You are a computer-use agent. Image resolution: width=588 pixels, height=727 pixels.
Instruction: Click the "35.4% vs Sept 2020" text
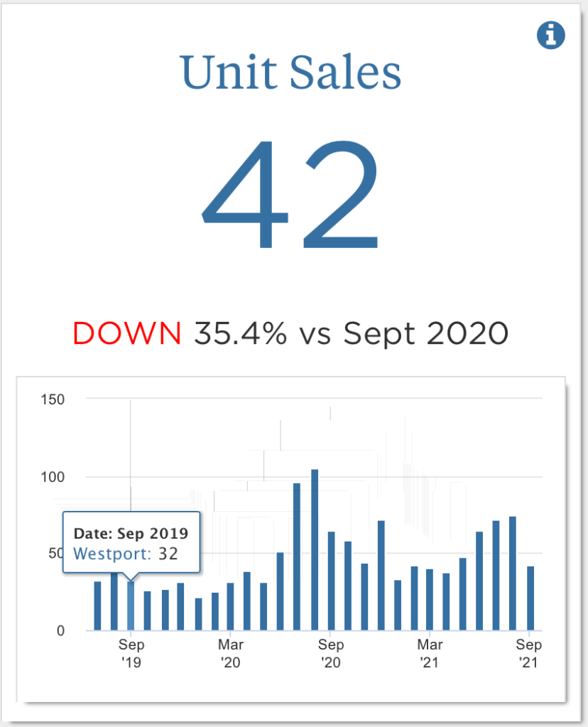coord(352,333)
